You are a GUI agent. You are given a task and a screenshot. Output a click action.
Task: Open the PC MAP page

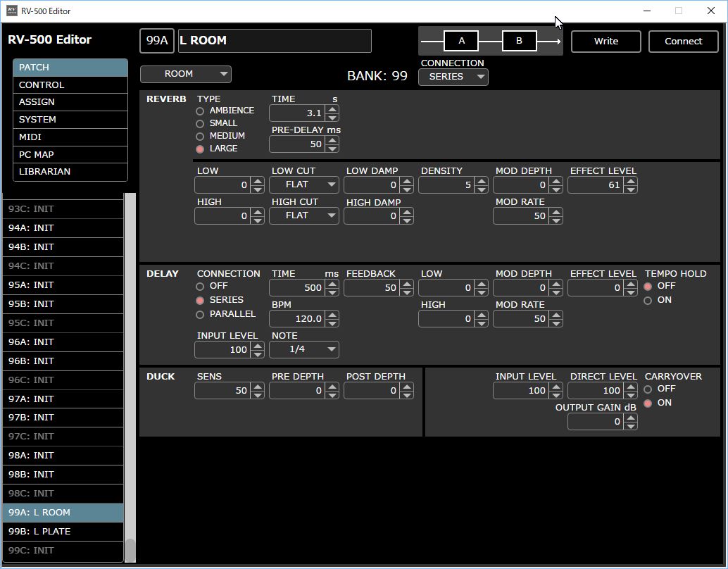[70, 155]
